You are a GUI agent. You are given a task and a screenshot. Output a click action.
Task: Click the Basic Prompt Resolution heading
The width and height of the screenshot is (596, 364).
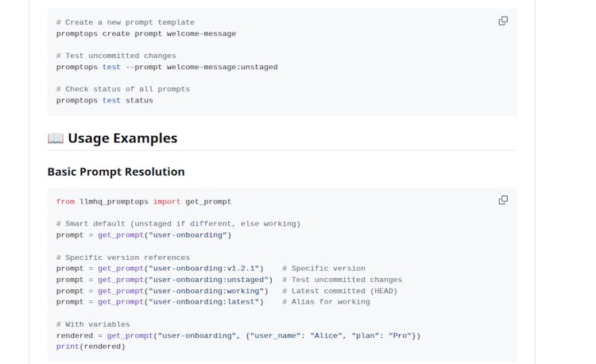click(116, 172)
